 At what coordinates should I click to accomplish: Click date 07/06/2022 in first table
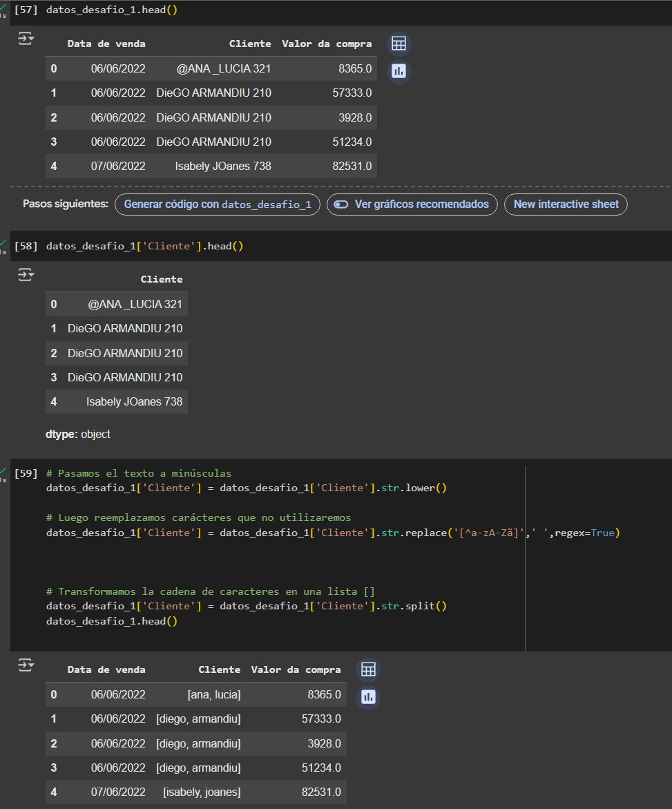coord(118,166)
